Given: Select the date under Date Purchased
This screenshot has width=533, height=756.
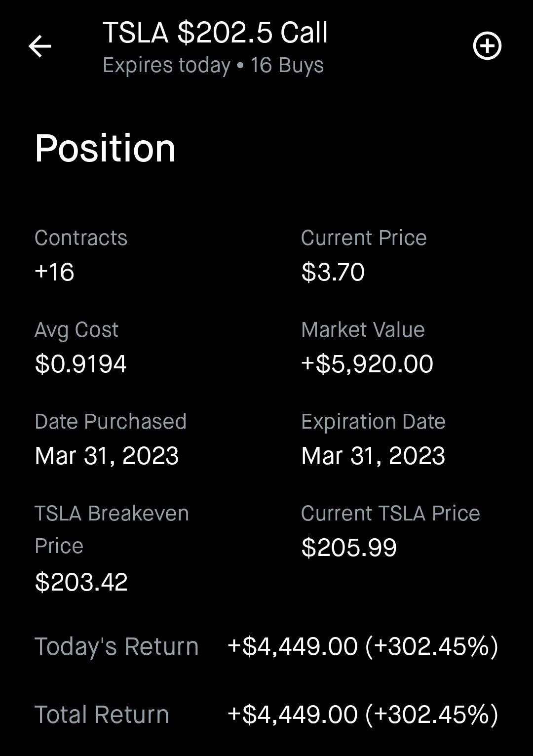Looking at the screenshot, I should pos(107,456).
